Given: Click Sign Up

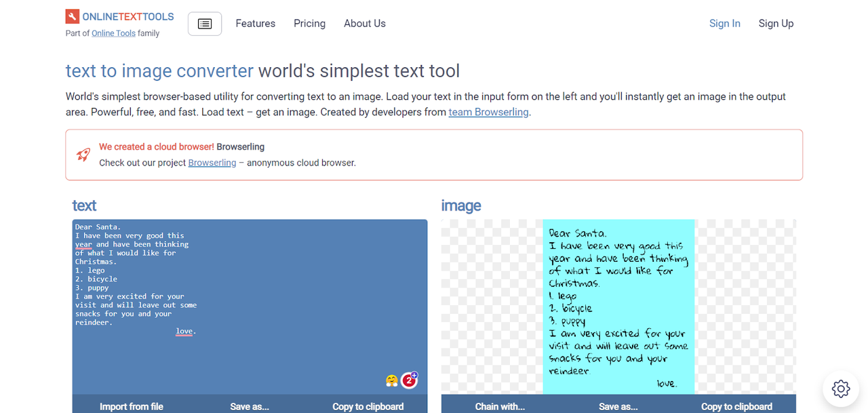Looking at the screenshot, I should pyautogui.click(x=776, y=23).
